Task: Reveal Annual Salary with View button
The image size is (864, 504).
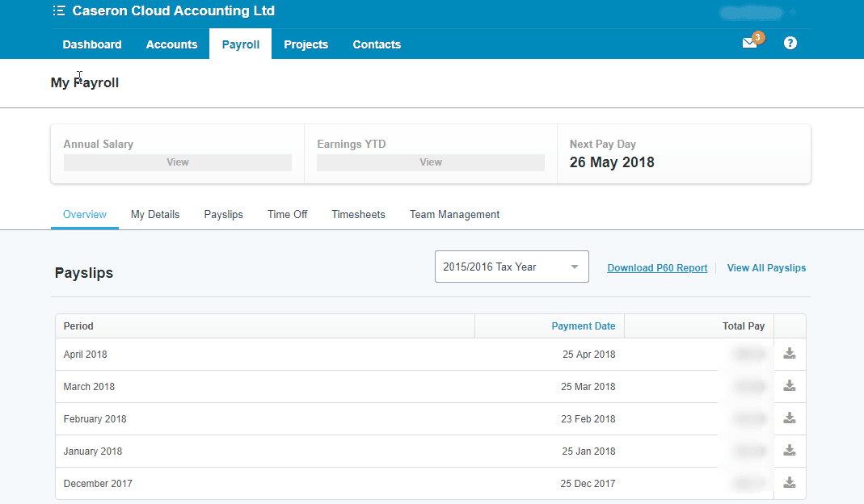Action: (178, 162)
